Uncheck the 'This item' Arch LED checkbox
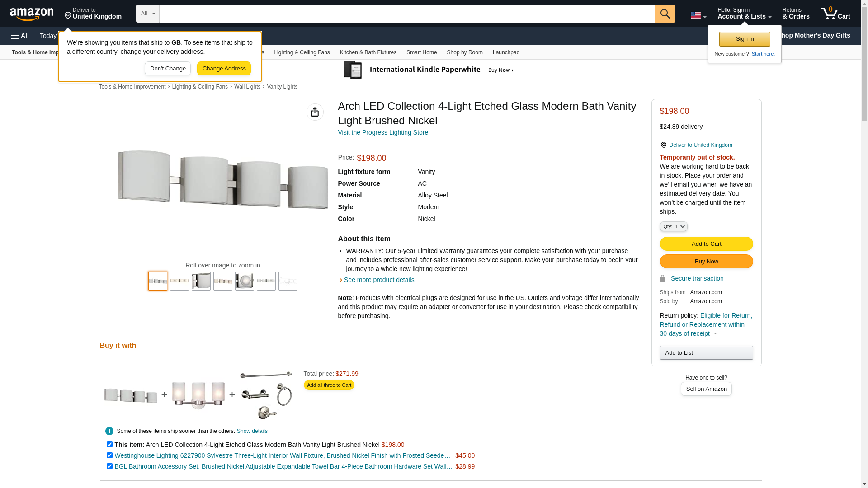The width and height of the screenshot is (868, 488). (109, 445)
